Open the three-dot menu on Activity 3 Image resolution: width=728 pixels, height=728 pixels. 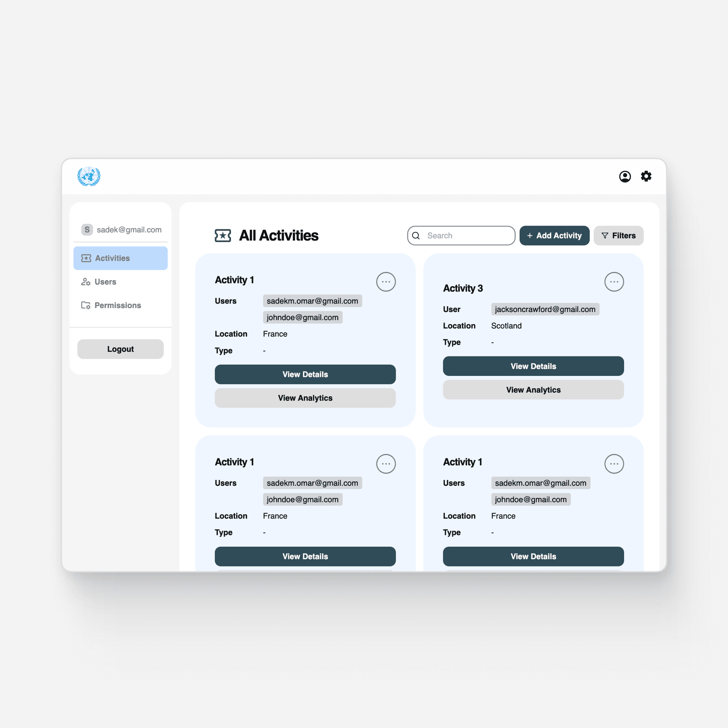(x=614, y=281)
